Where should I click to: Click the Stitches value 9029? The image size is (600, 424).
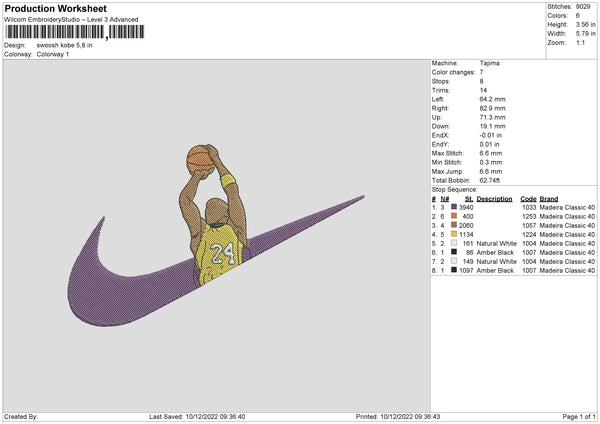(583, 7)
